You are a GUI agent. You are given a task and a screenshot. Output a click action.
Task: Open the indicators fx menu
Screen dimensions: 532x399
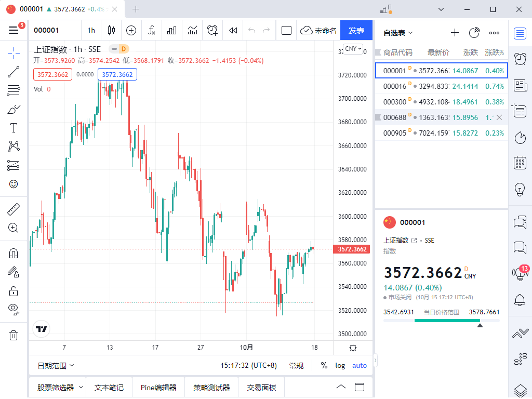pyautogui.click(x=151, y=30)
